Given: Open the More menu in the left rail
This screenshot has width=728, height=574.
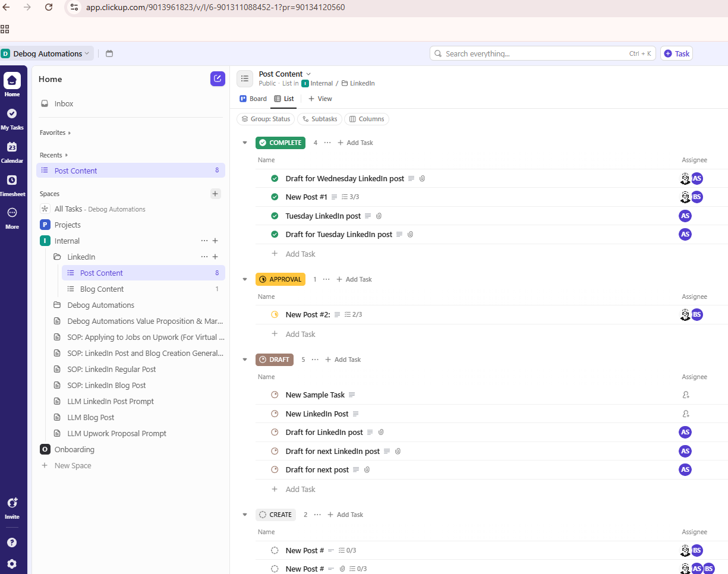Looking at the screenshot, I should (x=12, y=213).
